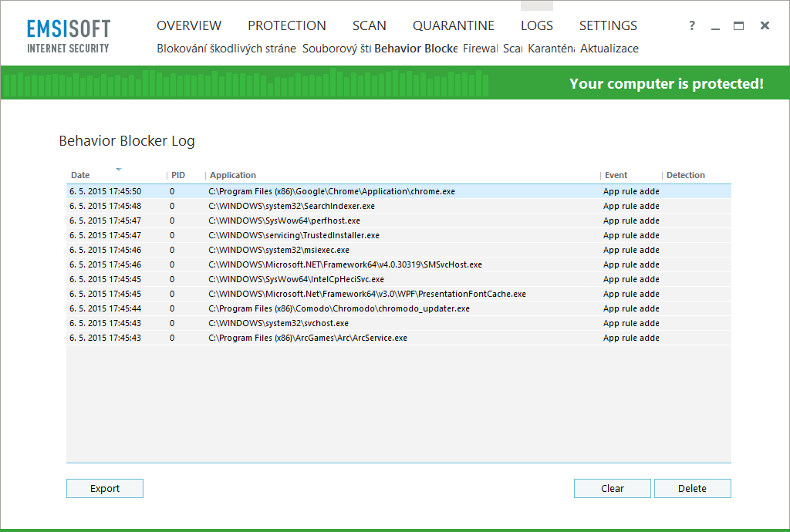Open the Quarantine tab
Screen dimensions: 790x532
454,25
